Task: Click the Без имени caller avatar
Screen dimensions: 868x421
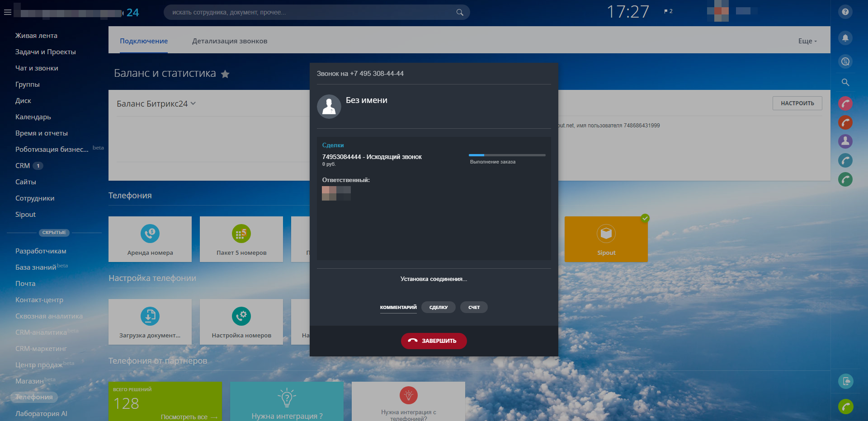Action: (329, 107)
